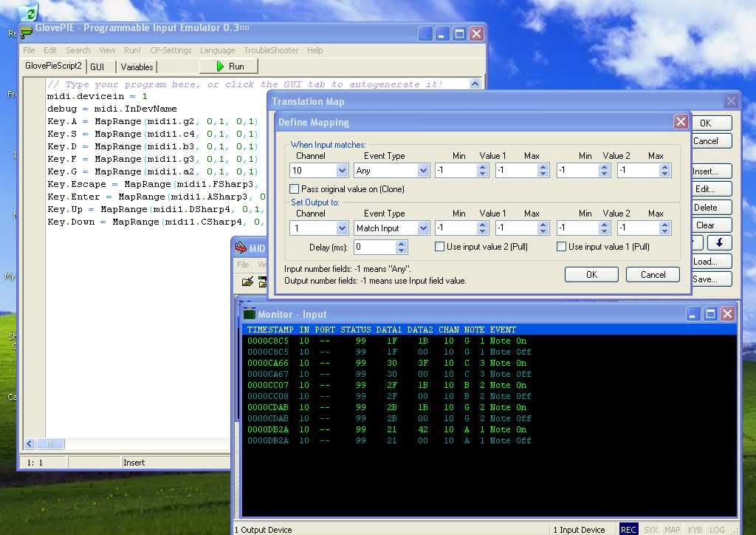Click the Recycle Bin desktop icon
Viewport: 756px width, 535px height.
pos(29,13)
